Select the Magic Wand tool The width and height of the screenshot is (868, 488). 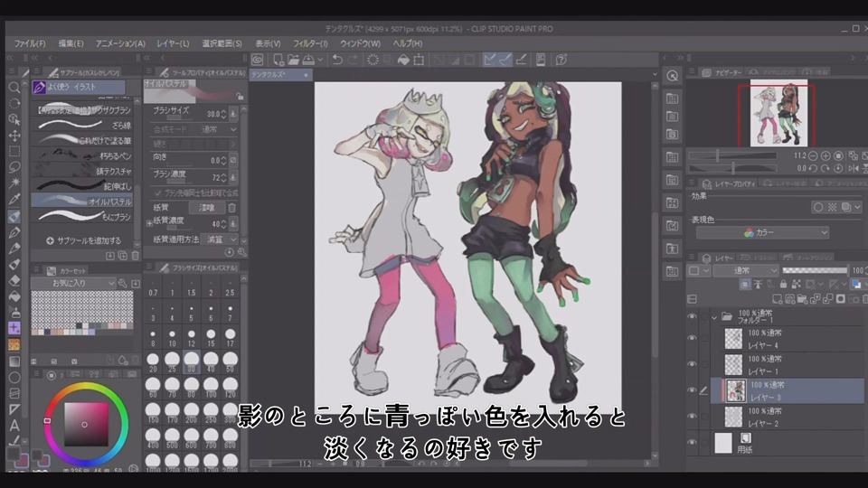(15, 183)
